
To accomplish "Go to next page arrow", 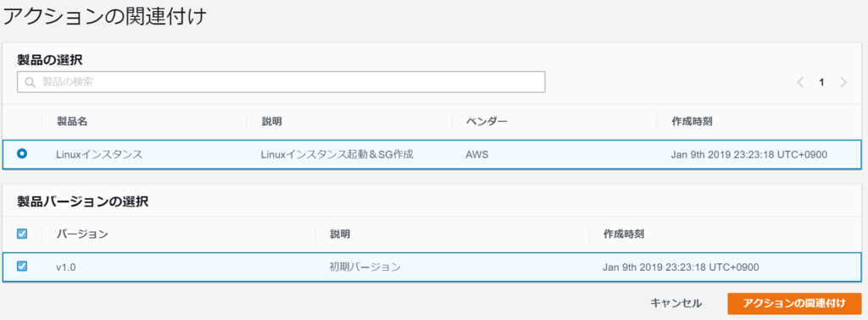I will [843, 82].
